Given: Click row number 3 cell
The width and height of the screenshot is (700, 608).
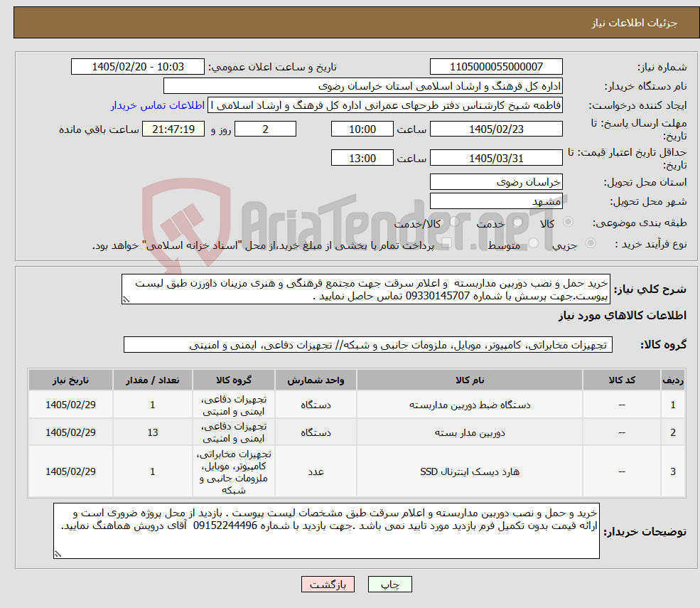Looking at the screenshot, I should [x=673, y=471].
